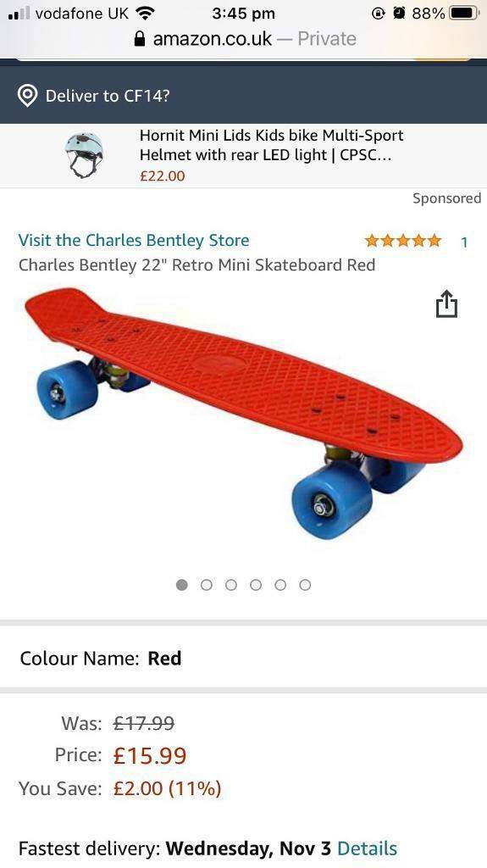Tap the share icon on product image

pyautogui.click(x=446, y=304)
